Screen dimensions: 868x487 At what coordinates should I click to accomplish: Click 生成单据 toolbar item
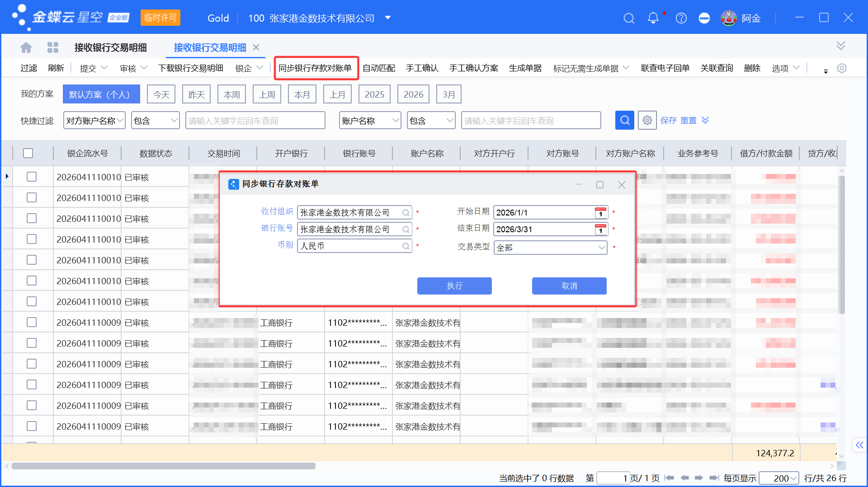pyautogui.click(x=525, y=68)
